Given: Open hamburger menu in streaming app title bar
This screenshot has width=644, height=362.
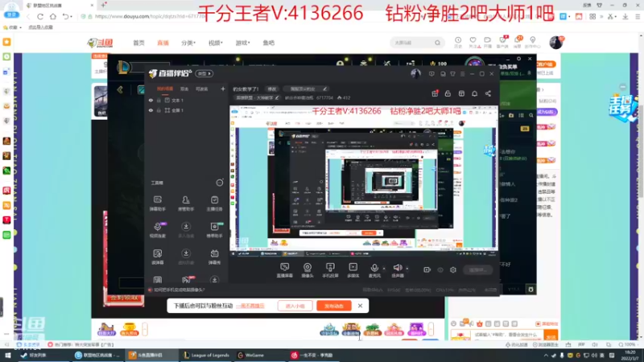Looking at the screenshot, I should coord(462,74).
